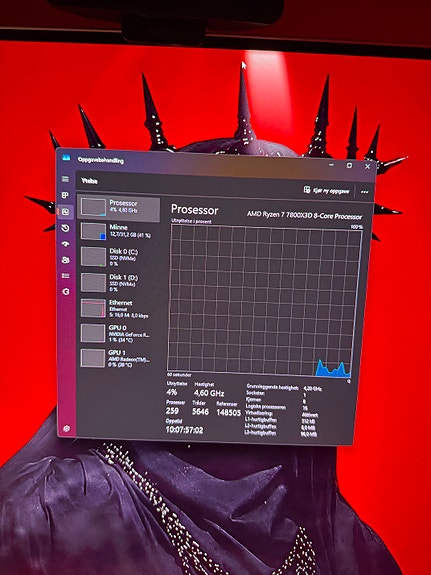This screenshot has height=575, width=431.
Task: Click the CPU utilization graph area
Action: [x=264, y=300]
